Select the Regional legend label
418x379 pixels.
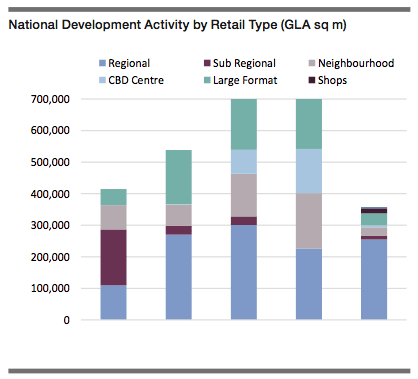(x=129, y=63)
